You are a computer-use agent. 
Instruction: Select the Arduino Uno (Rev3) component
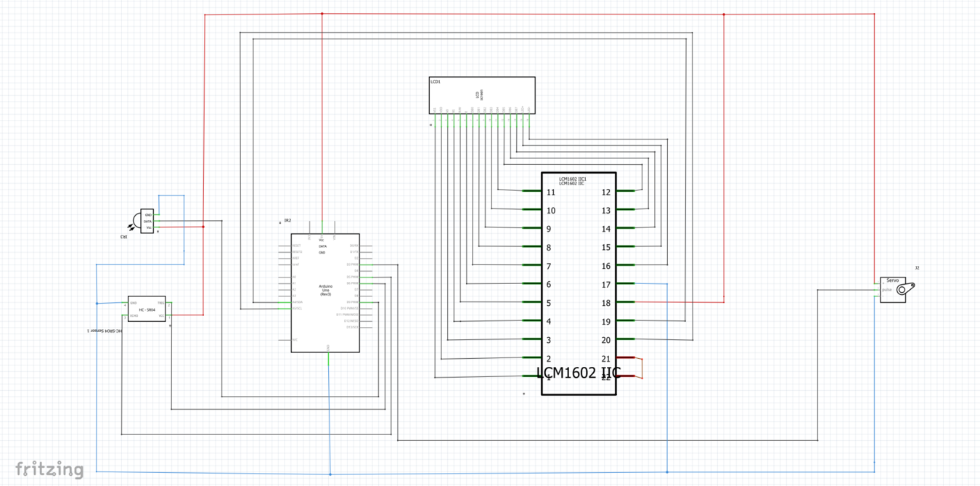(x=325, y=292)
